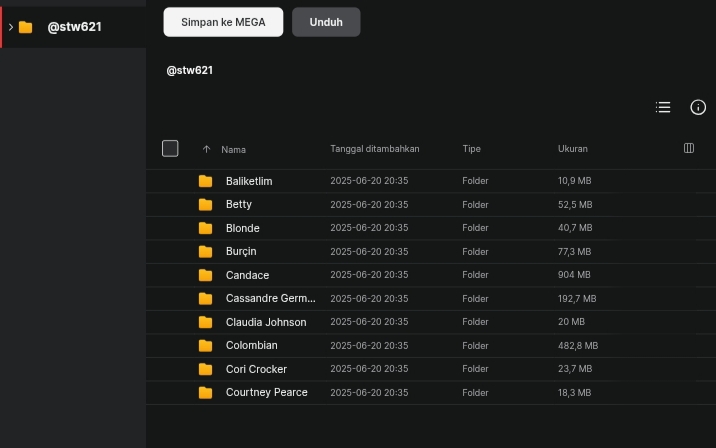Select the Cori Crocker folder name
The width and height of the screenshot is (716, 448).
point(256,369)
